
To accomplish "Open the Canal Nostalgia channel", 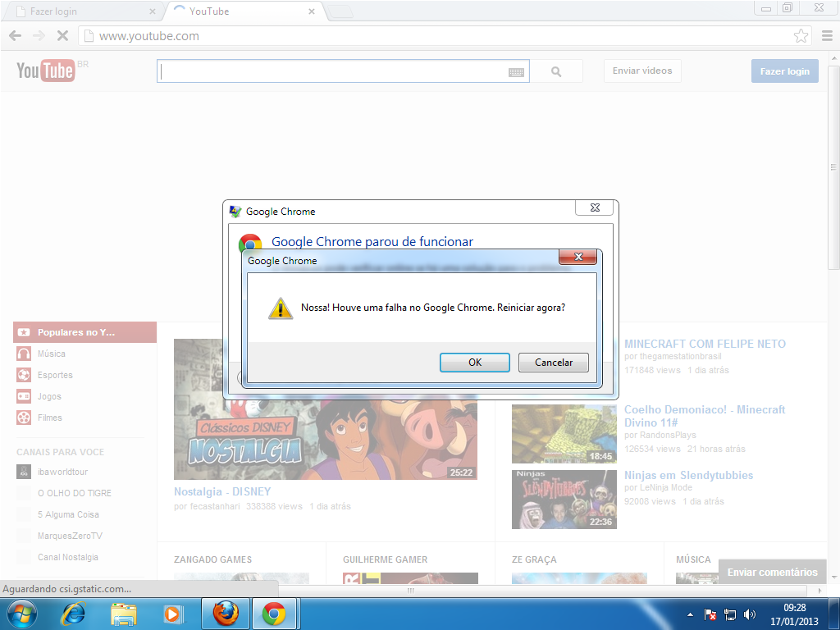I will 68,557.
